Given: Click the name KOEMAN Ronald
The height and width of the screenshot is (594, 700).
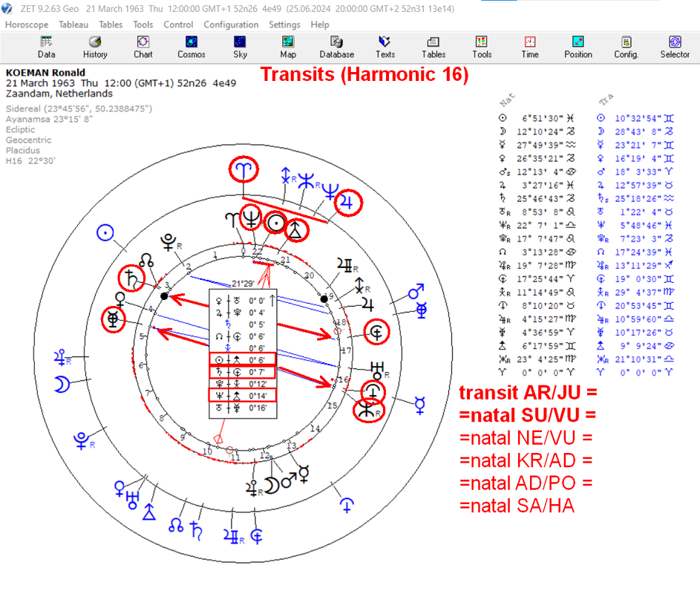Looking at the screenshot, I should coord(45,72).
